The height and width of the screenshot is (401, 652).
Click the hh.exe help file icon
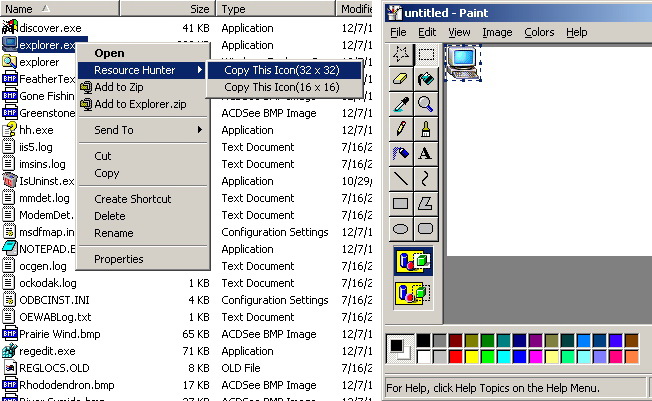coord(10,129)
